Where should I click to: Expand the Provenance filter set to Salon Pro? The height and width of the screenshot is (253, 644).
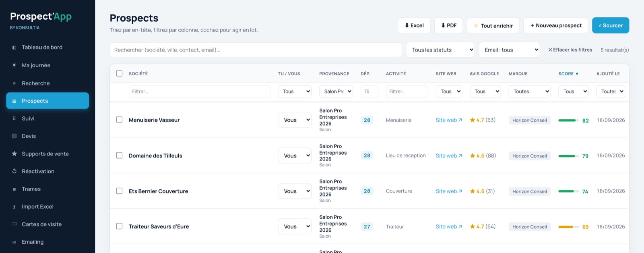tap(336, 91)
